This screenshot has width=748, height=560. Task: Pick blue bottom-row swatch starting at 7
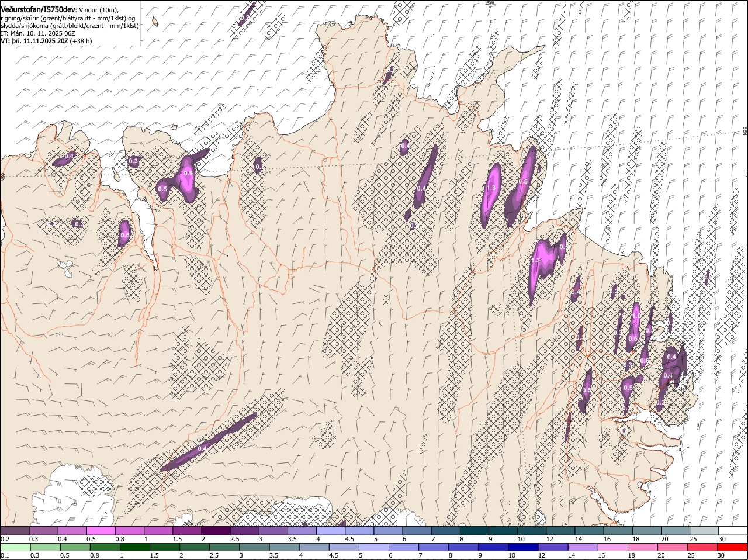click(x=433, y=548)
